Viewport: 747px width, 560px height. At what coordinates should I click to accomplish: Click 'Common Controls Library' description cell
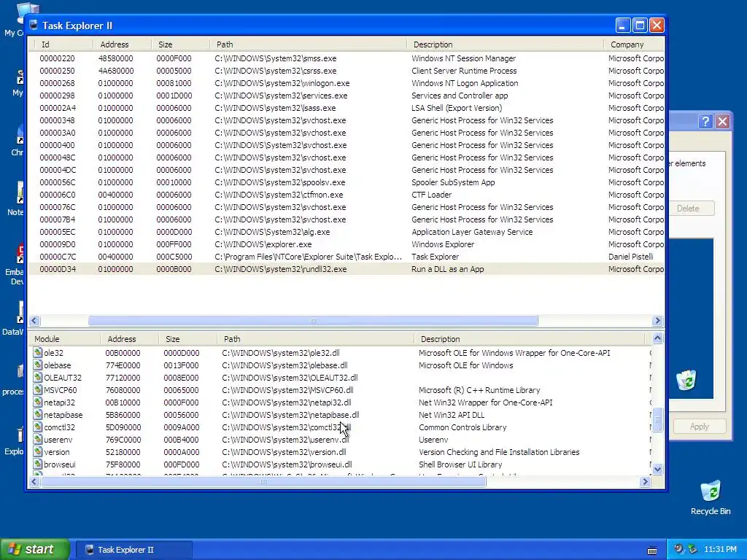(462, 427)
